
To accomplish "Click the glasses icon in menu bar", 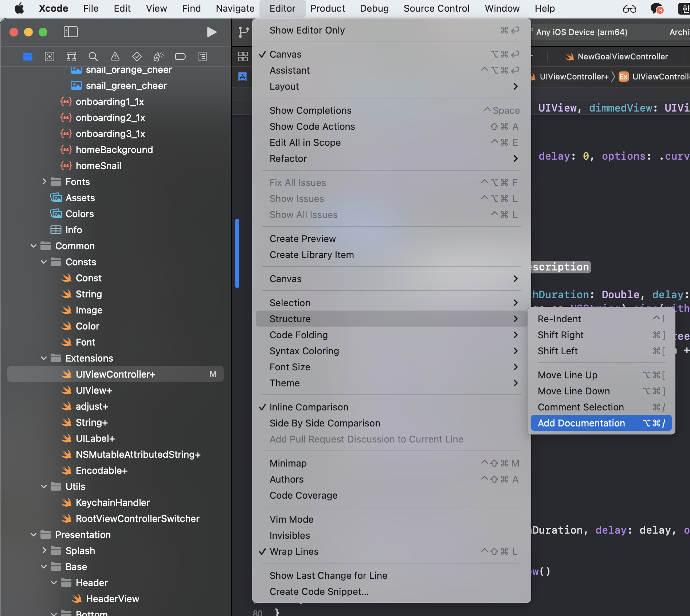I will point(630,8).
